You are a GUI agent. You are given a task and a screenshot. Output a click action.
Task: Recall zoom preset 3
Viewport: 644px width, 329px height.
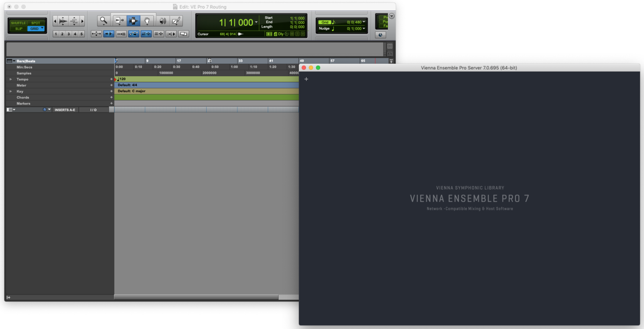click(x=68, y=34)
